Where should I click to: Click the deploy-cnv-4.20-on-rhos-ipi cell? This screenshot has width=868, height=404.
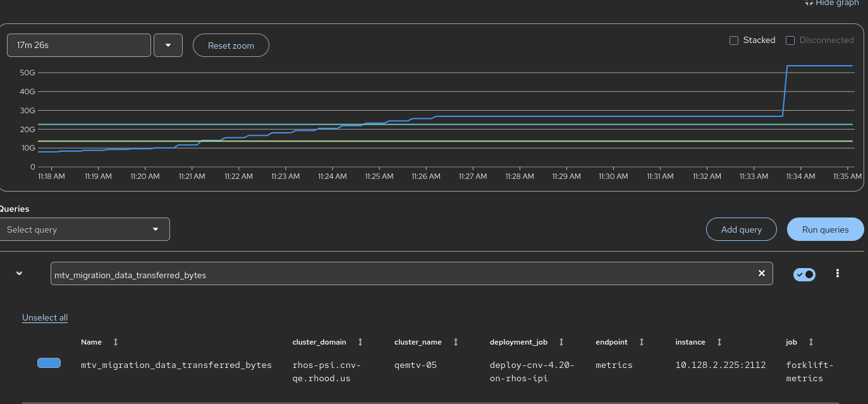point(532,372)
